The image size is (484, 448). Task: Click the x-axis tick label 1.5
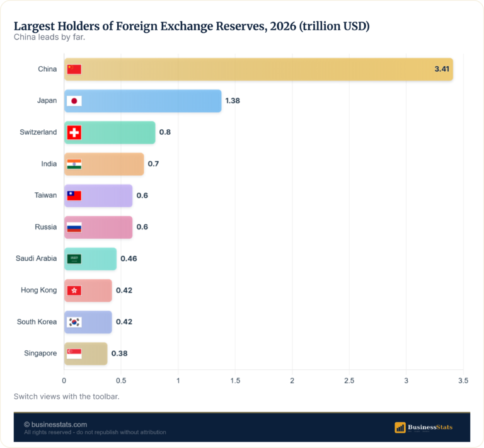235,381
